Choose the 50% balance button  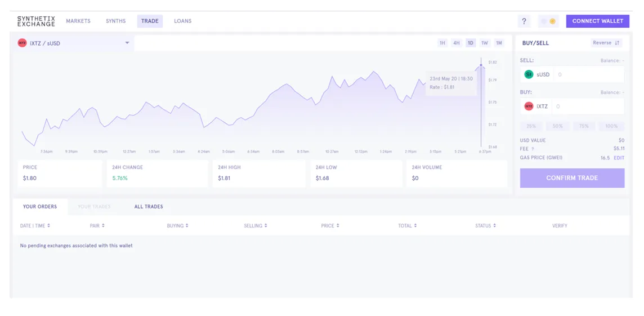pos(558,126)
